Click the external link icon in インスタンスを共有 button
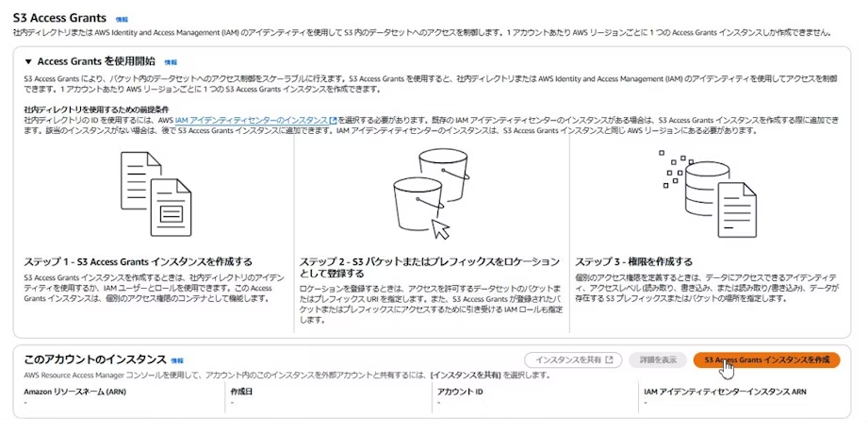The image size is (868, 434). click(610, 359)
